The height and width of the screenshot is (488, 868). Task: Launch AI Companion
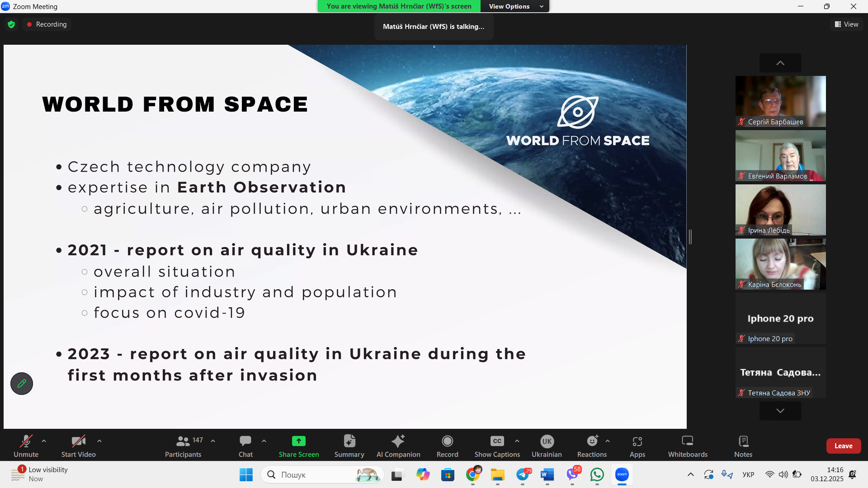pyautogui.click(x=398, y=446)
